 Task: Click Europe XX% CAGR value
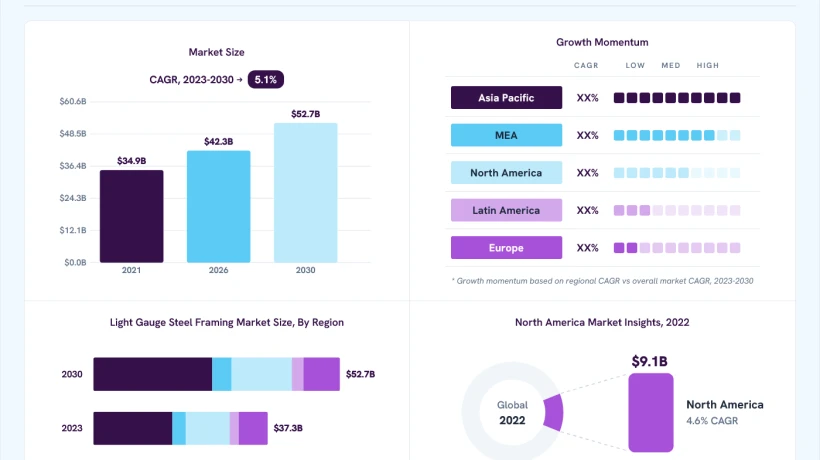(x=587, y=248)
